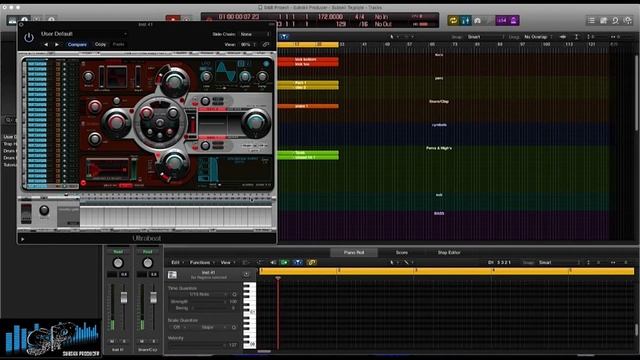640x360 pixels.
Task: Mute the Snare/Clap channel strip
Action: click(x=142, y=341)
